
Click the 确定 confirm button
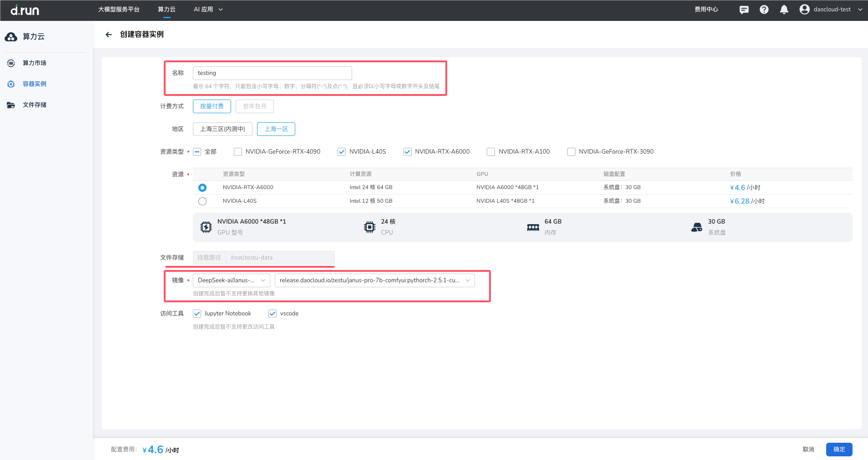(839, 450)
